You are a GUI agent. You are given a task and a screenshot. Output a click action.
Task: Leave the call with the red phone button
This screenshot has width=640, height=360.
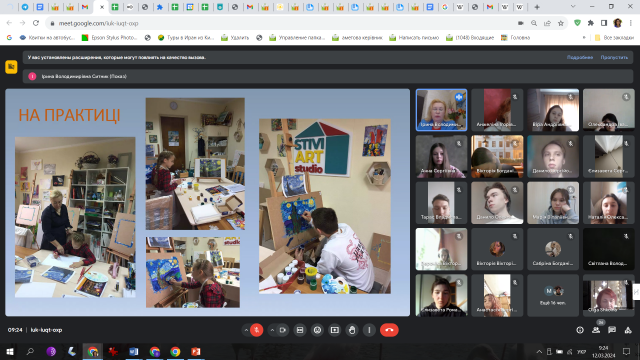pyautogui.click(x=389, y=330)
